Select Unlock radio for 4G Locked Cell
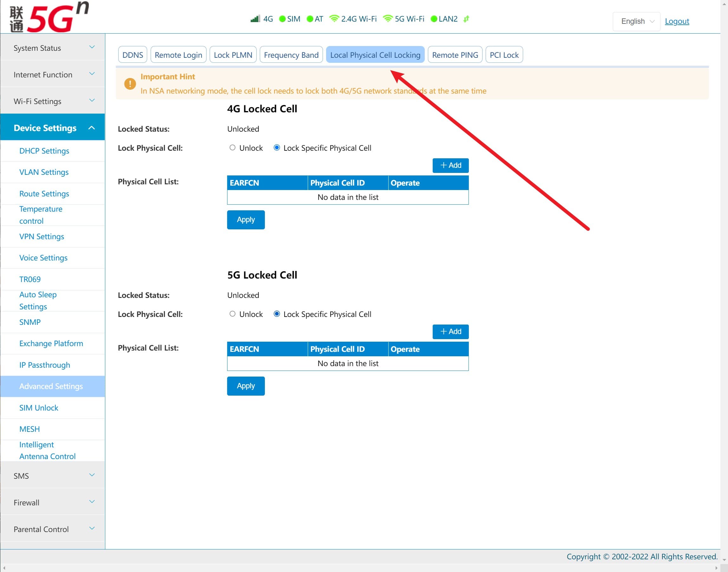This screenshot has width=728, height=572. click(233, 148)
